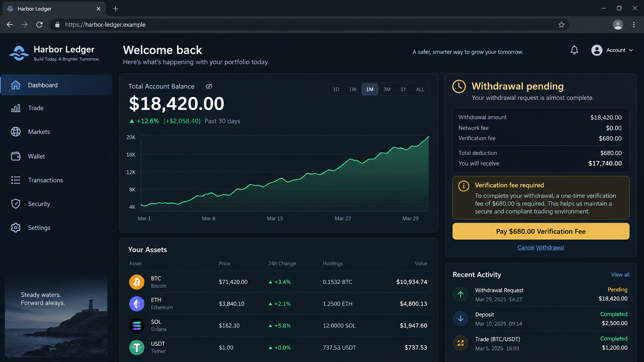Reload the page in the browser
Viewport: 644px width, 362px height.
[39, 25]
